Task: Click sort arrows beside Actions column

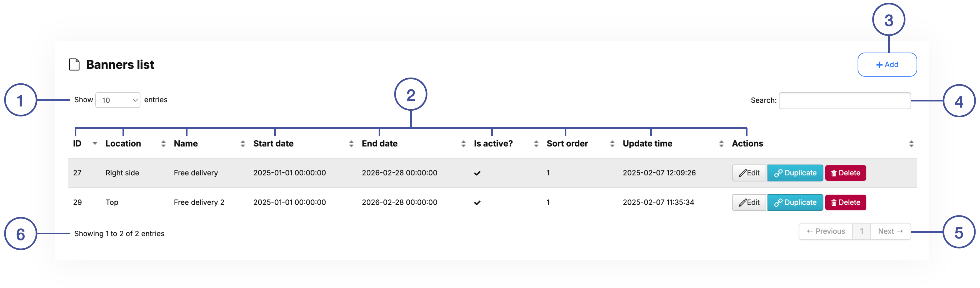Action: [x=911, y=144]
